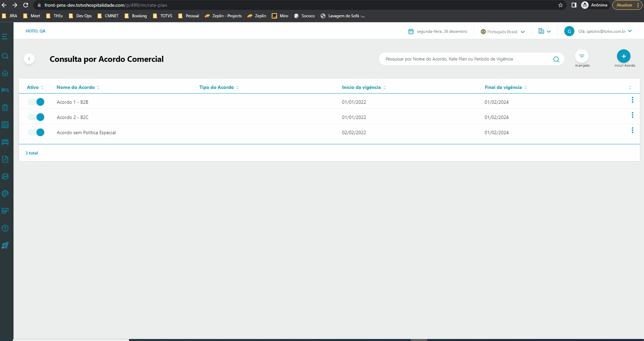The image size is (644, 341).
Task: Sort by Final da vigência column
Action: tap(506, 87)
